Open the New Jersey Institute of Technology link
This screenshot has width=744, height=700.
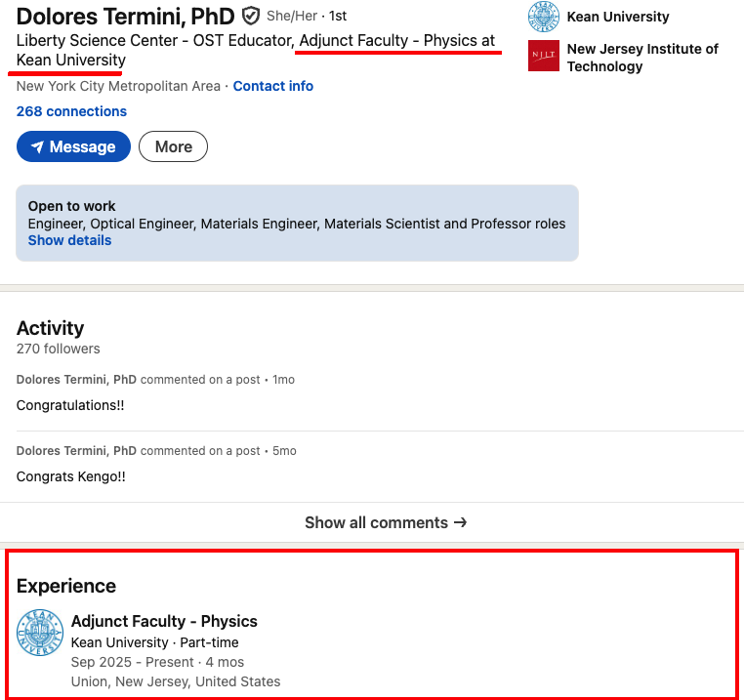642,58
